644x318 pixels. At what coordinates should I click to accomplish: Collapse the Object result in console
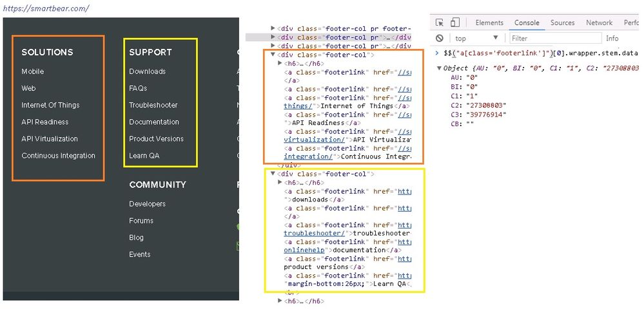(440, 68)
